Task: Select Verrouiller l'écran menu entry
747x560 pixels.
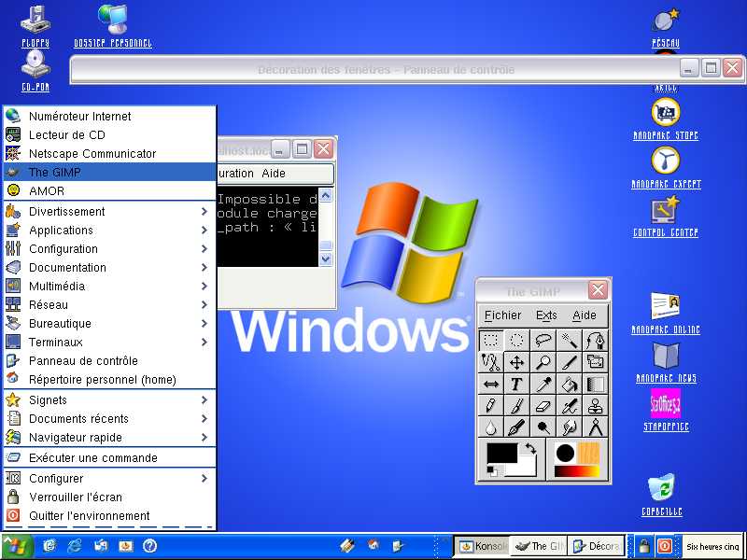Action: (x=109, y=497)
